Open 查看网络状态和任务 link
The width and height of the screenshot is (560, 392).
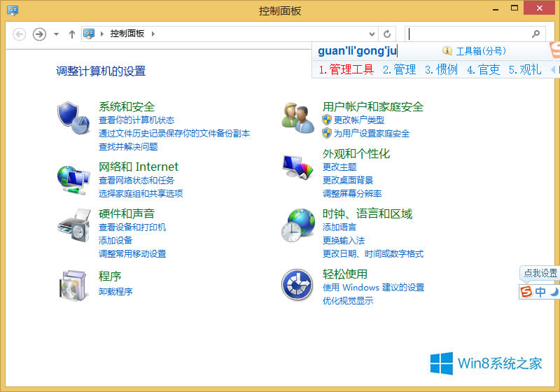pyautogui.click(x=136, y=181)
